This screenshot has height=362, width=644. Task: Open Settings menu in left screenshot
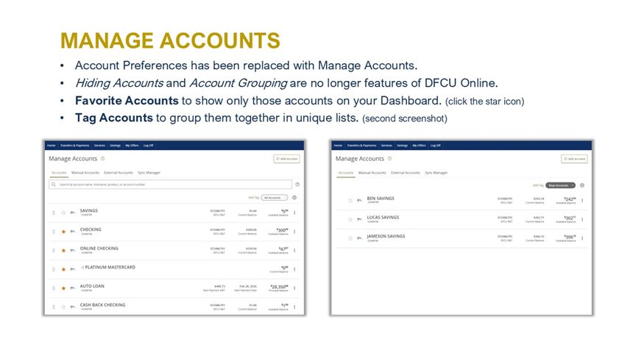click(x=116, y=145)
